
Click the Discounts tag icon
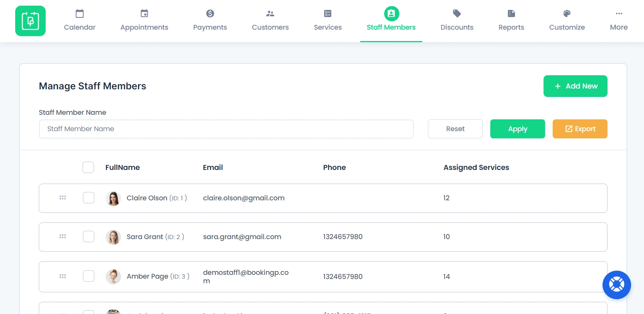(457, 14)
